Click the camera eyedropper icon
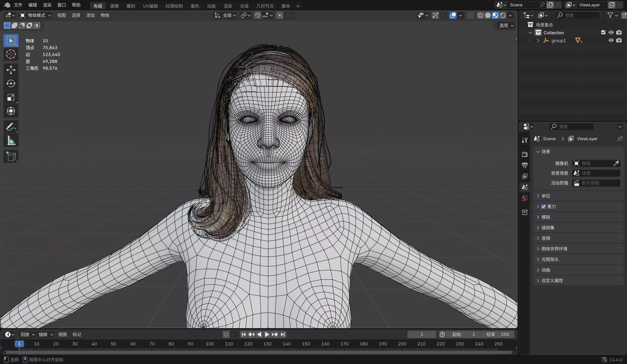The width and height of the screenshot is (627, 364). pyautogui.click(x=616, y=163)
